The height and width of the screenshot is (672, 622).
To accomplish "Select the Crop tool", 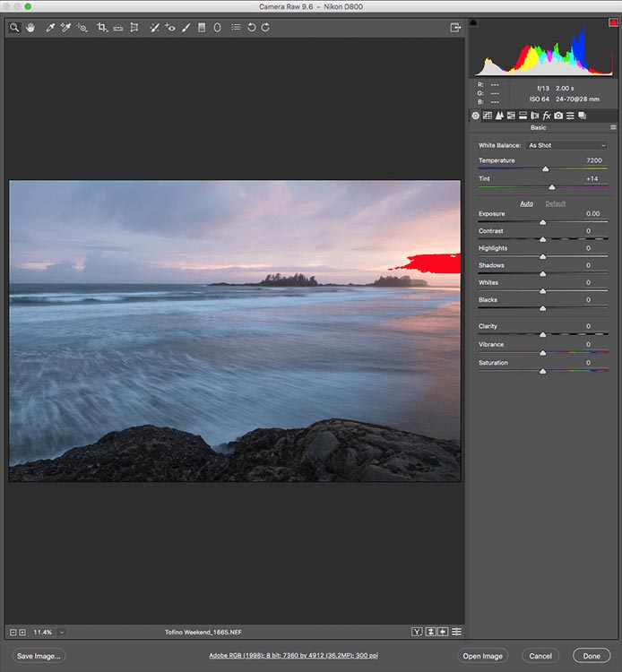I will click(x=101, y=28).
